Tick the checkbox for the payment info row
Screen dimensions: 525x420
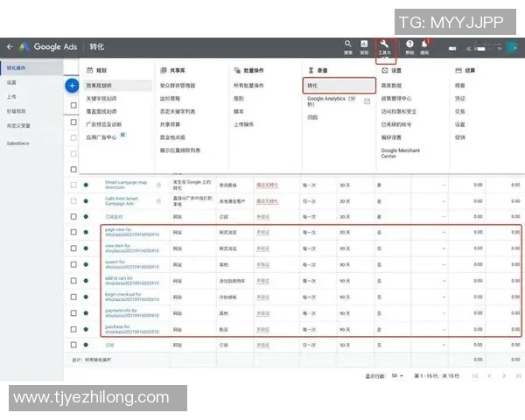coord(73,313)
